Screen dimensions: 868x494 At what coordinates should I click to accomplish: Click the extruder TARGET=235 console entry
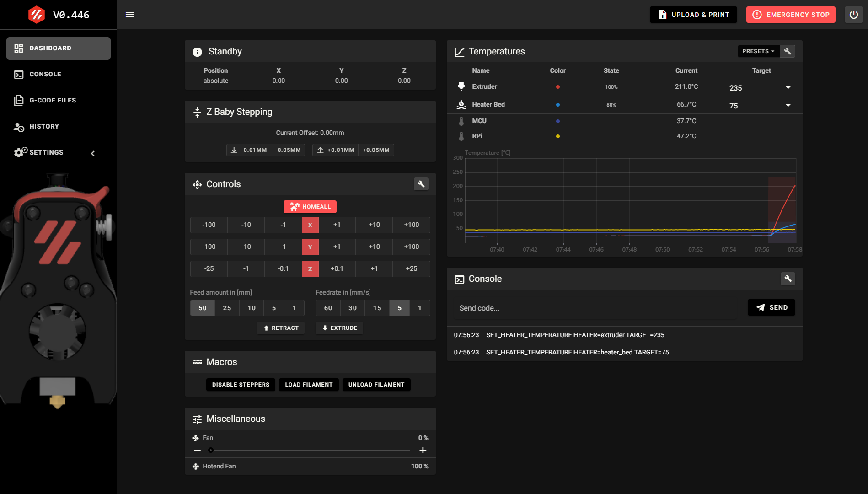(x=624, y=335)
